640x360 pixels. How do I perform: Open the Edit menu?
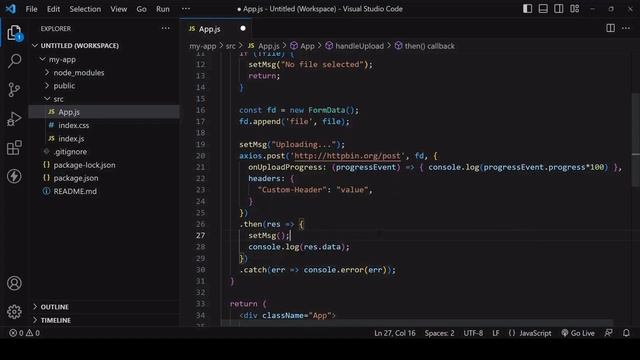[x=53, y=9]
